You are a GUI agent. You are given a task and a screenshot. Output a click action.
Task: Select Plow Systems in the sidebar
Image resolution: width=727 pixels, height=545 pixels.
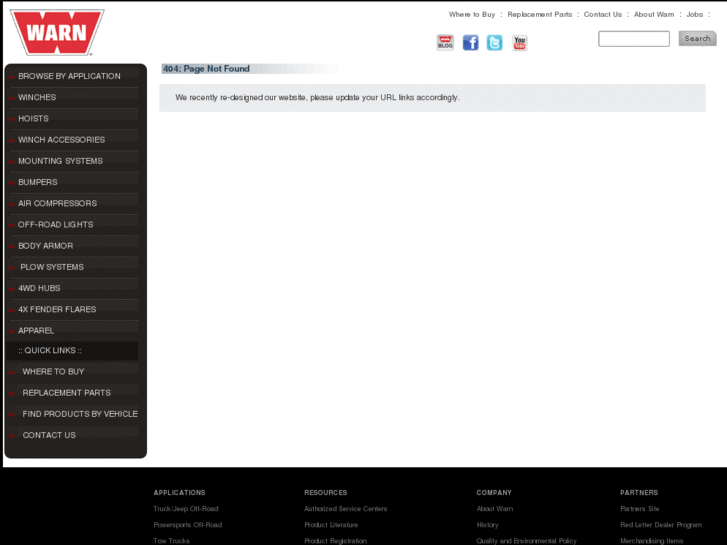click(x=52, y=267)
